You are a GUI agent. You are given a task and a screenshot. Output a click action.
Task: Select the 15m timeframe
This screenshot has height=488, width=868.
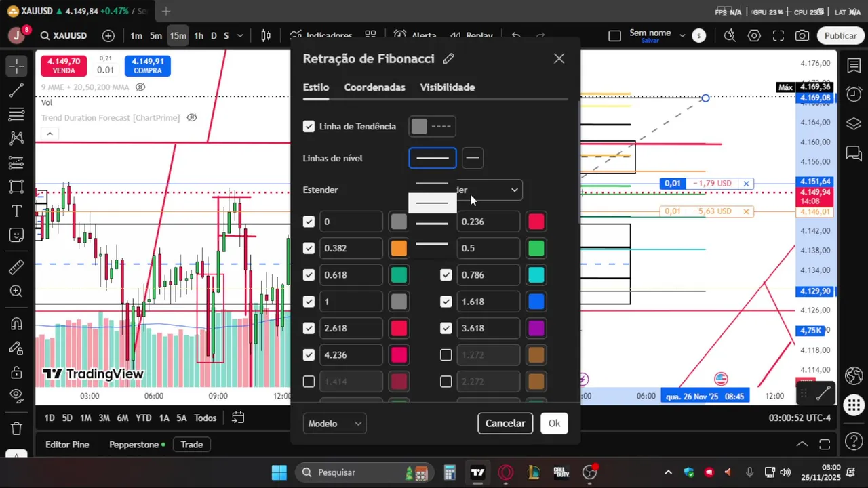tap(178, 35)
